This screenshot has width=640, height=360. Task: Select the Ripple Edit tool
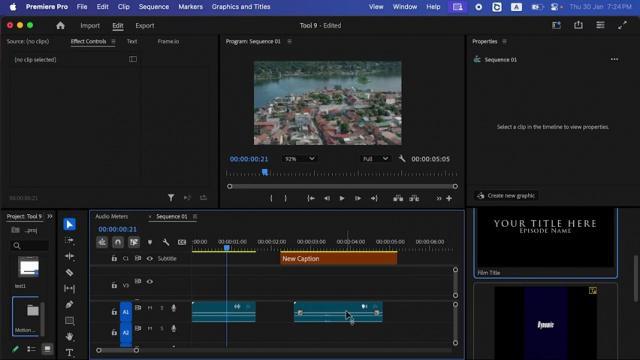[69, 256]
